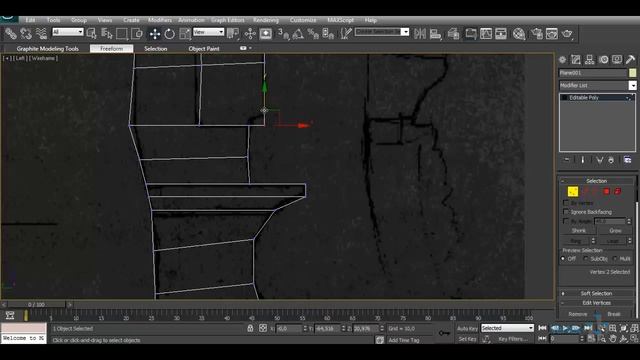Open the Tools menu

[x=53, y=20]
